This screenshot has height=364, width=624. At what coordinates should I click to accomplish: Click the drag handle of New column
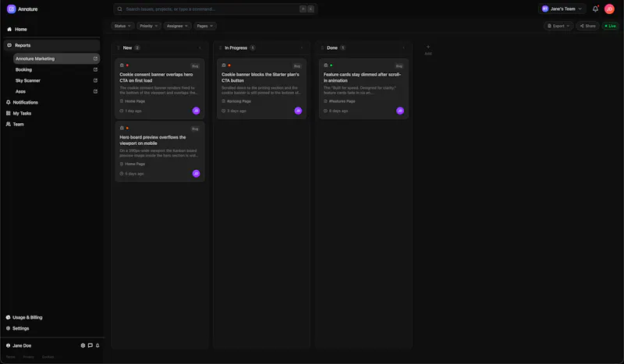pos(119,48)
